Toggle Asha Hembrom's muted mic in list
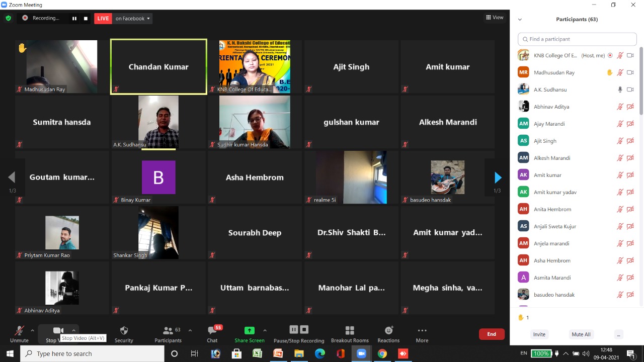 coord(620,260)
